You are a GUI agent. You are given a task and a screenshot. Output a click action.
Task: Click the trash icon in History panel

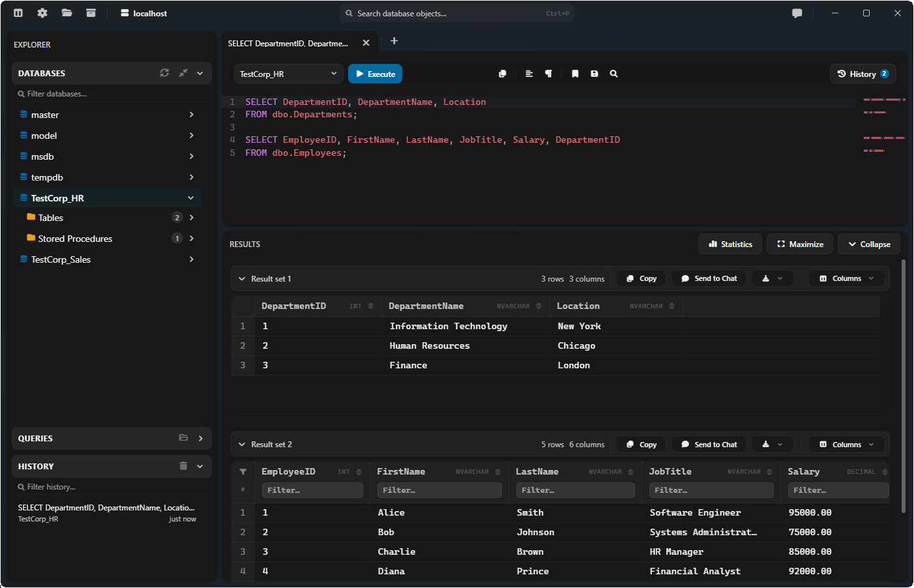183,465
